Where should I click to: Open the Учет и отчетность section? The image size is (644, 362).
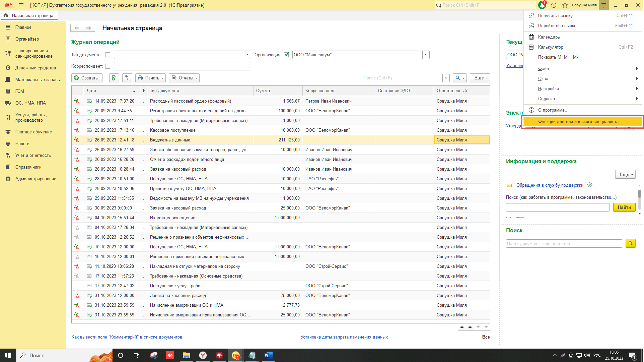[x=33, y=156]
